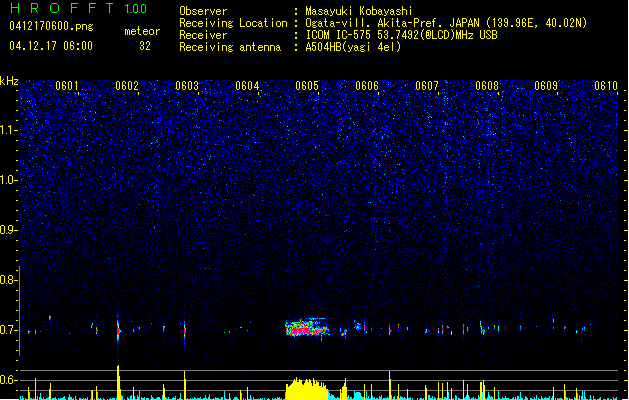Click the 0.9 kHz axis label
This screenshot has height=400, width=629.
pos(9,230)
